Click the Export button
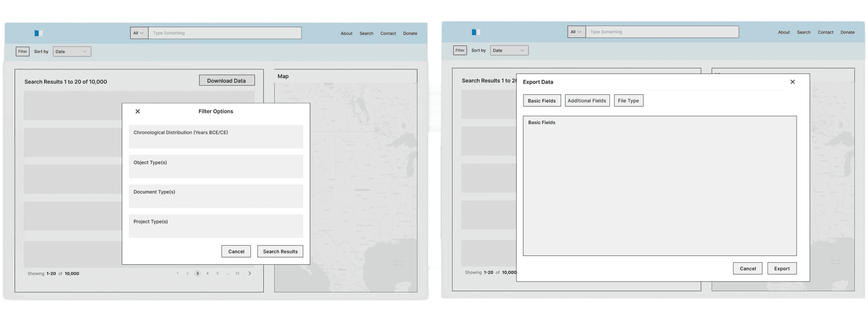 [782, 268]
